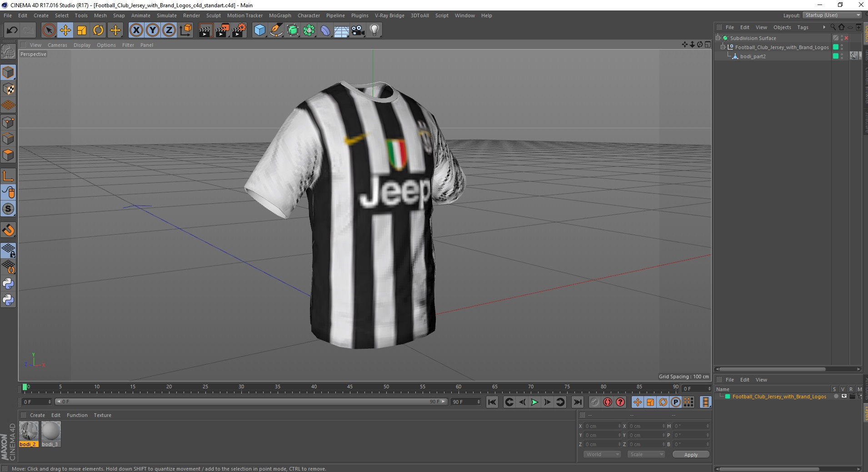Open the spline pen tool
This screenshot has height=472, width=868.
pyautogui.click(x=276, y=30)
